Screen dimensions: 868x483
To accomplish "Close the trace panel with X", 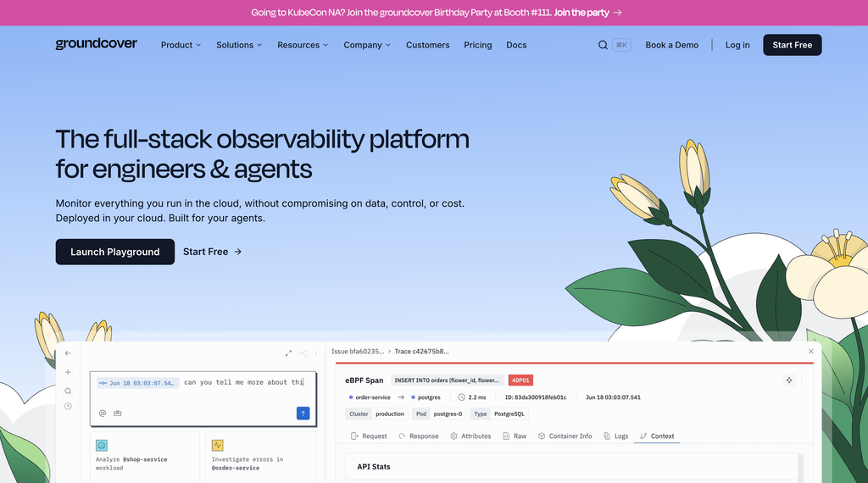I will [811, 352].
